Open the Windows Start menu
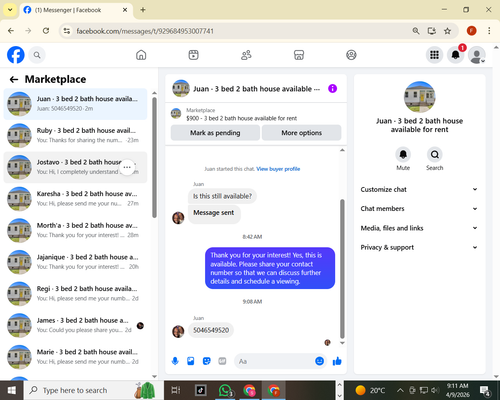The width and height of the screenshot is (500, 400). pos(11,390)
